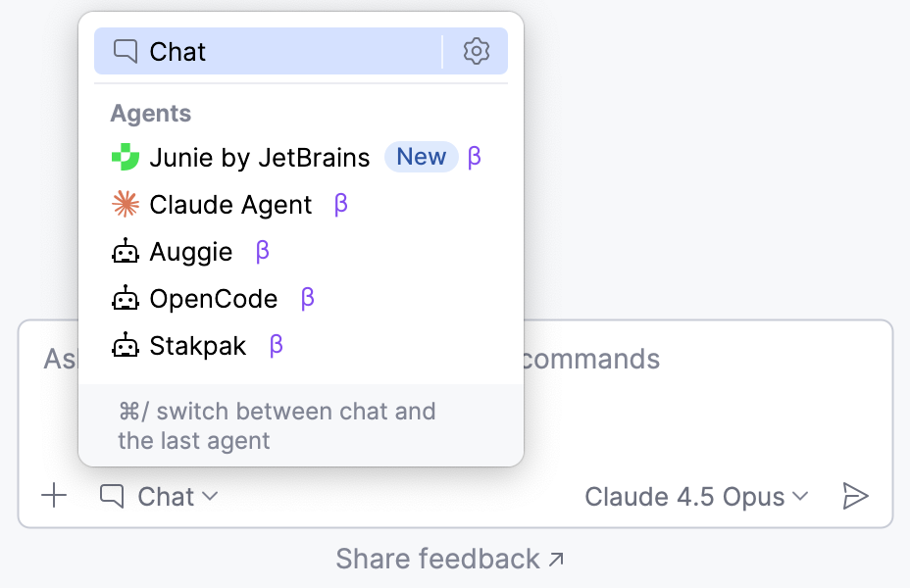Choose Claude Agent from the Agents menu
This screenshot has width=910, height=588.
(x=229, y=204)
